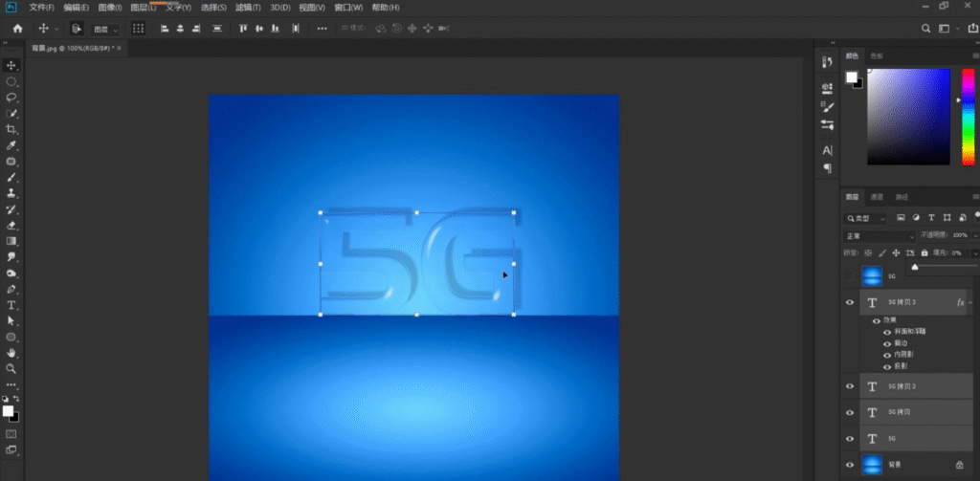Click the hue spectrum strip in color panel
This screenshot has height=481, width=980.
tap(968, 117)
